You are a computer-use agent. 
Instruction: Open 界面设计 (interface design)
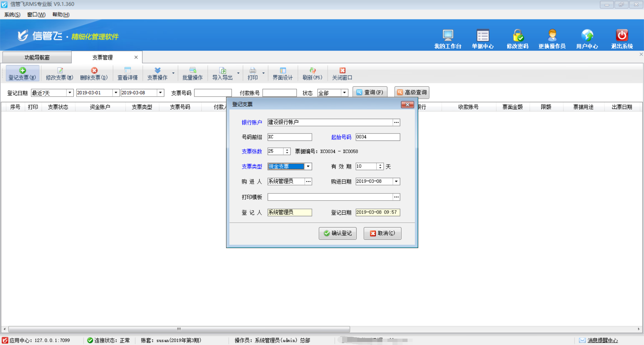pyautogui.click(x=283, y=73)
